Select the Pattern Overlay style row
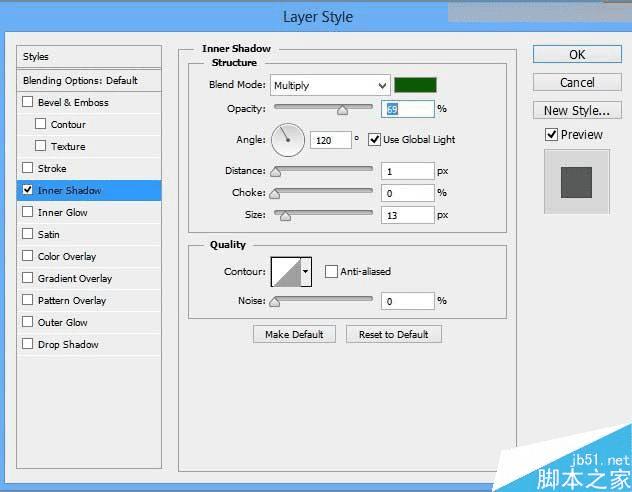632x492 pixels. click(x=89, y=300)
